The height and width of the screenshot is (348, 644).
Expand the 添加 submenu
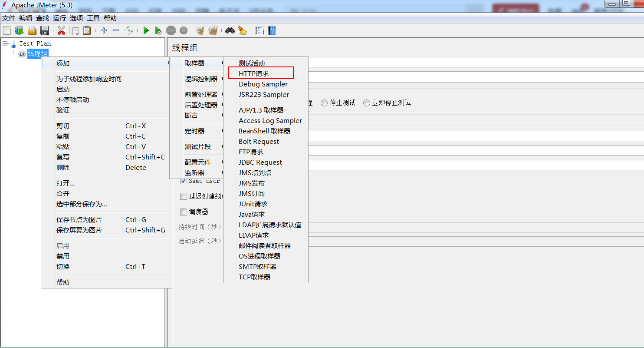point(106,63)
